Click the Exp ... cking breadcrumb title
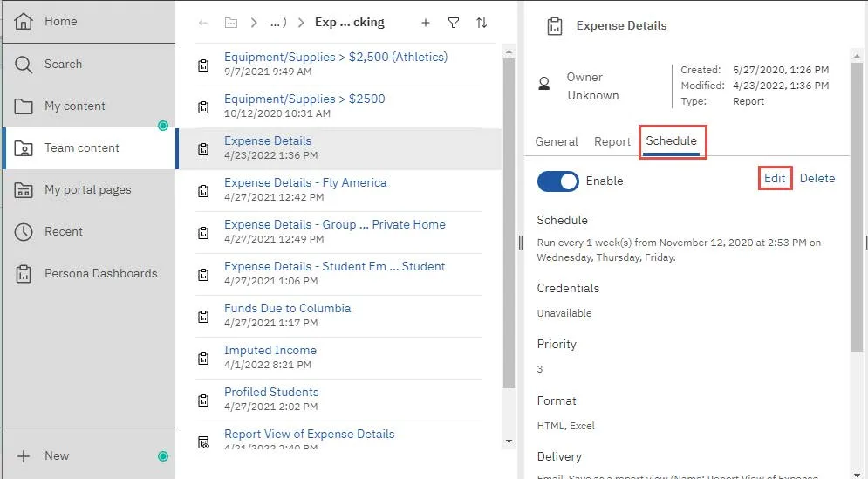This screenshot has height=479, width=868. click(349, 23)
